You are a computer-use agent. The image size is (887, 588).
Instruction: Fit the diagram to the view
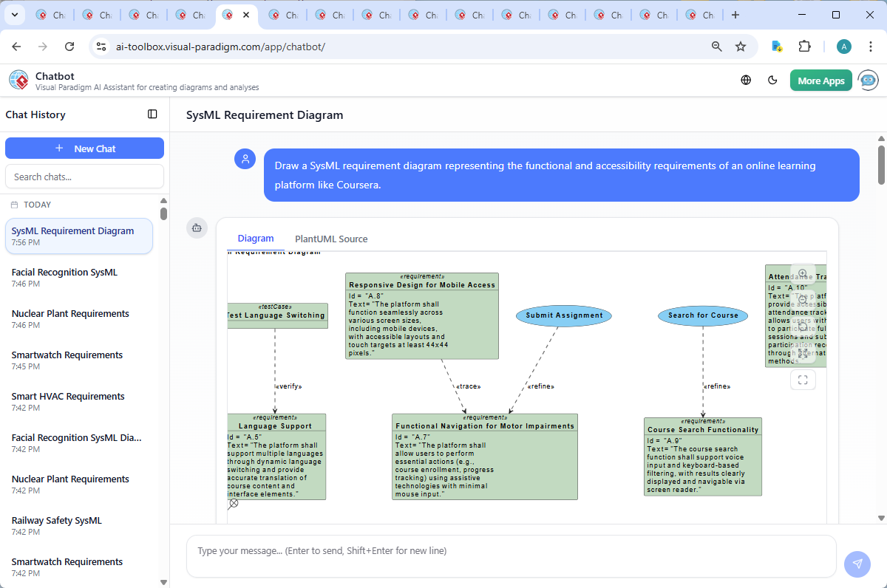(x=803, y=352)
